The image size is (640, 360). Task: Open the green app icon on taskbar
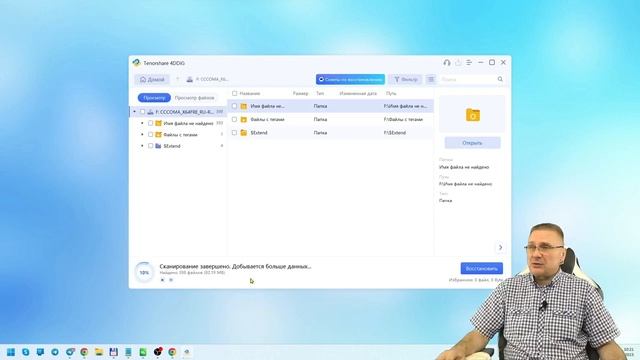(143, 352)
